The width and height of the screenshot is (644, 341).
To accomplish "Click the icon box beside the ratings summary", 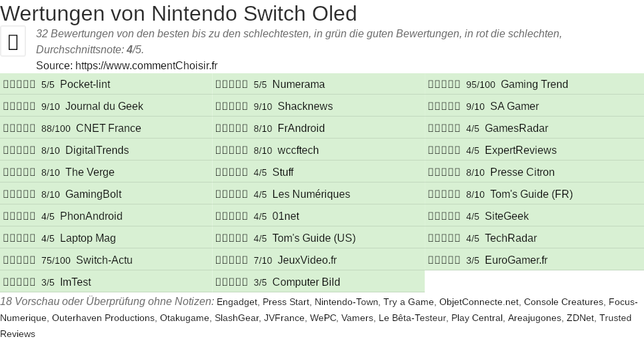I will [13, 41].
